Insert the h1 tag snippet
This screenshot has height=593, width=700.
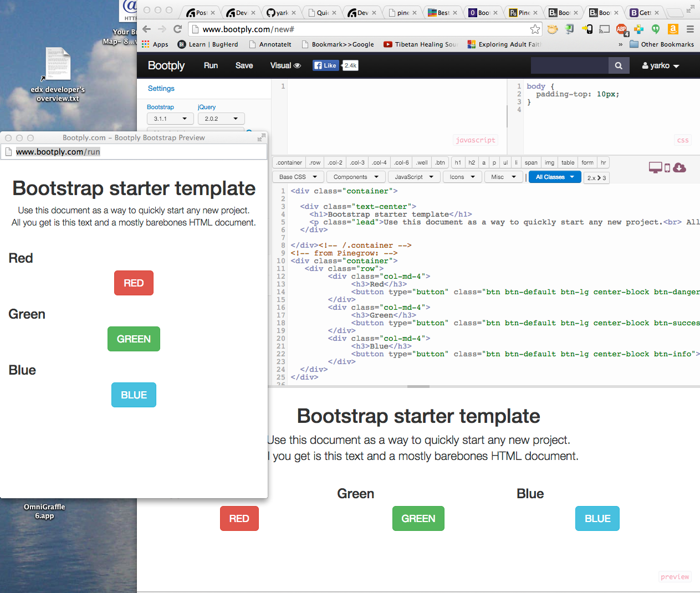458,162
